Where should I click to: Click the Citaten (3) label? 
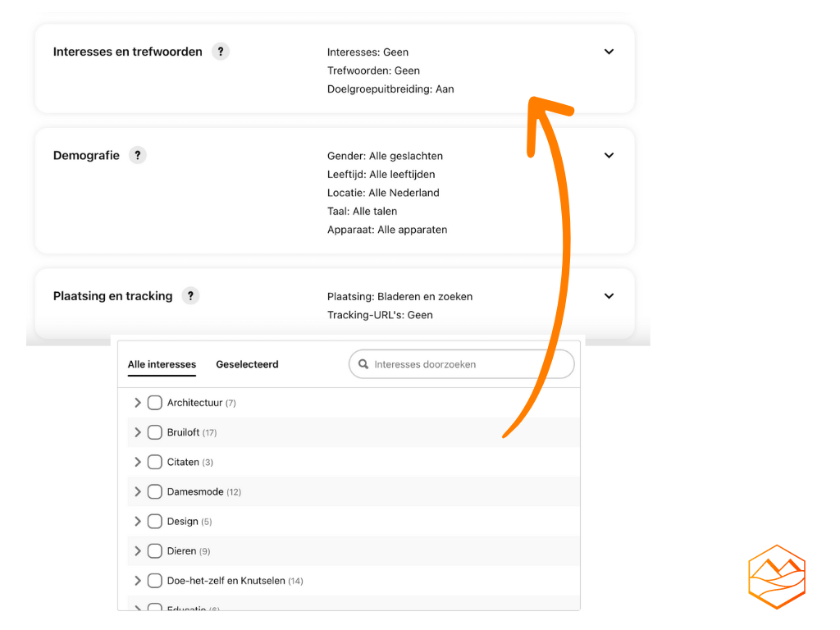190,462
